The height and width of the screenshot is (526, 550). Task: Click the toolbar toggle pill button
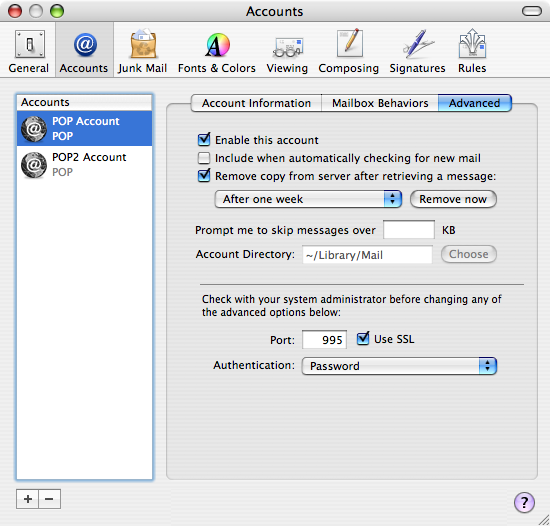532,11
